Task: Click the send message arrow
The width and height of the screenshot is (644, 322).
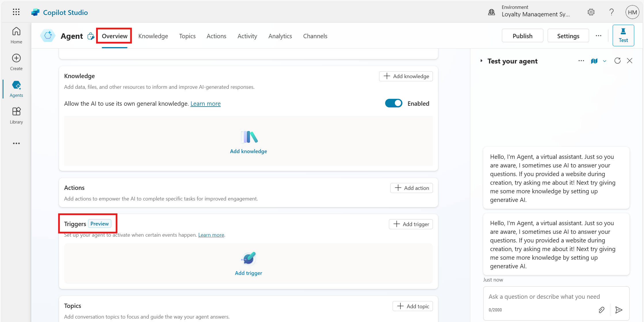Action: tap(619, 310)
